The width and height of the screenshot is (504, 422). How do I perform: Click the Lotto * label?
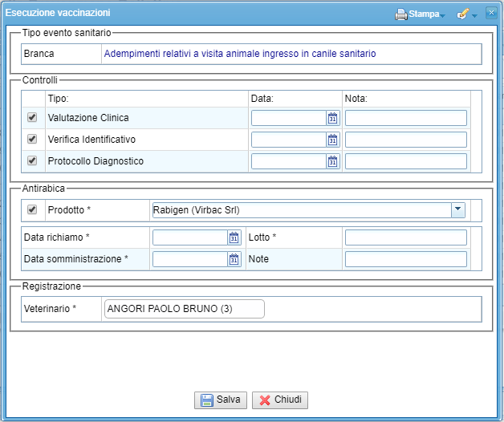tap(262, 237)
